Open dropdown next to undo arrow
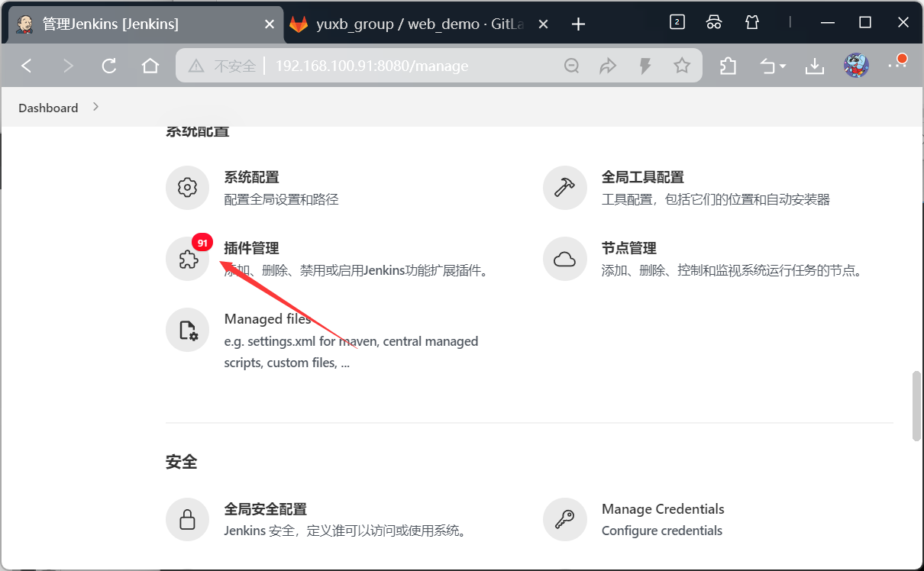Image resolution: width=924 pixels, height=571 pixels. pyautogui.click(x=783, y=67)
